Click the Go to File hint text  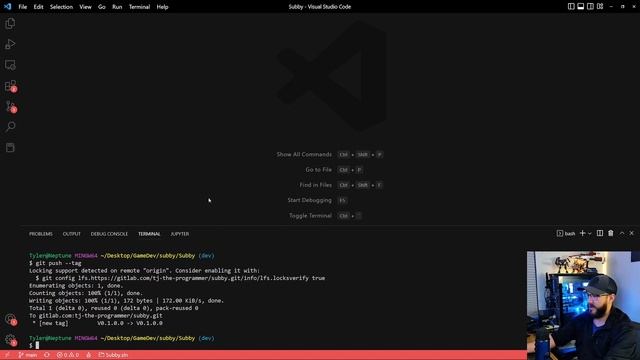318,169
